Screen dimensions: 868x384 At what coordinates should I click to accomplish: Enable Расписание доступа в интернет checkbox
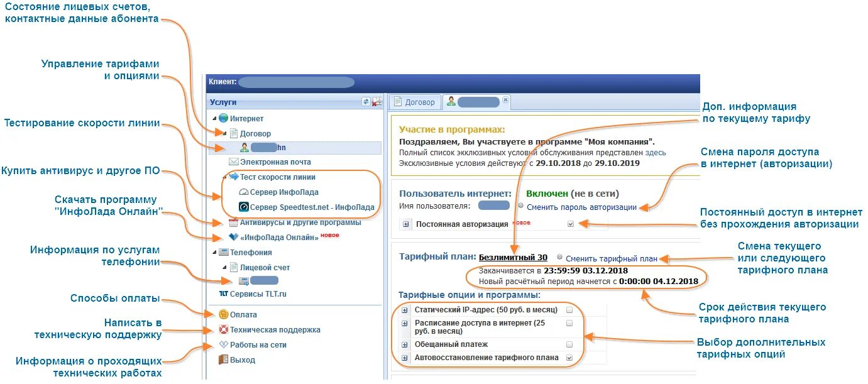pos(569,323)
